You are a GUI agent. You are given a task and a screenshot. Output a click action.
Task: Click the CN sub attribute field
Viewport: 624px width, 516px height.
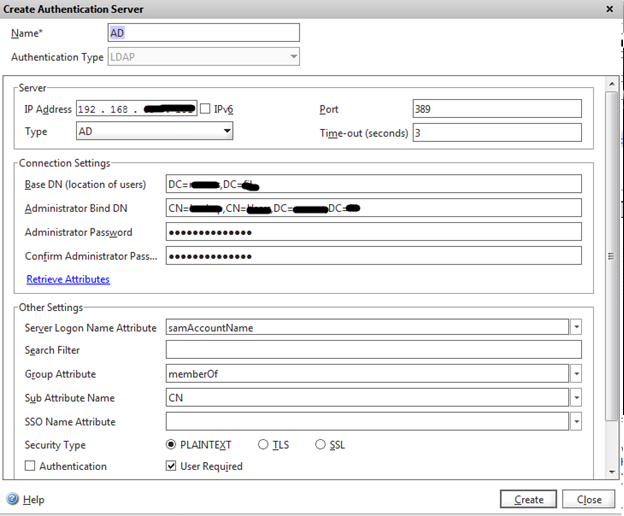[367, 397]
